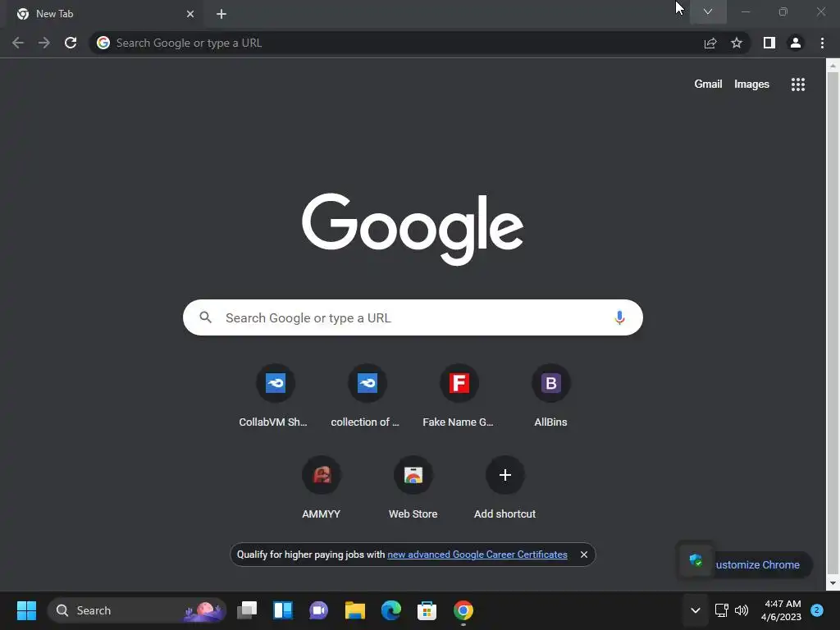Viewport: 840px width, 630px height.
Task: Open the Images link
Action: (x=751, y=84)
